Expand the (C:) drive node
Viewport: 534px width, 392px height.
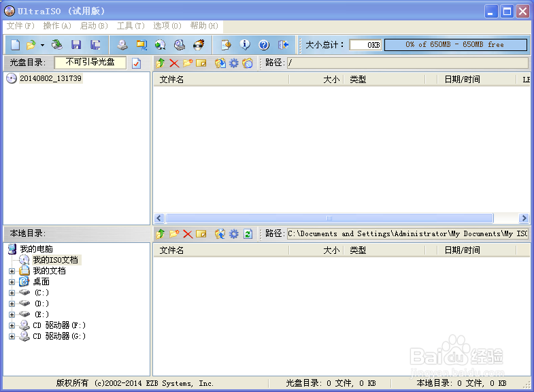tap(12, 293)
